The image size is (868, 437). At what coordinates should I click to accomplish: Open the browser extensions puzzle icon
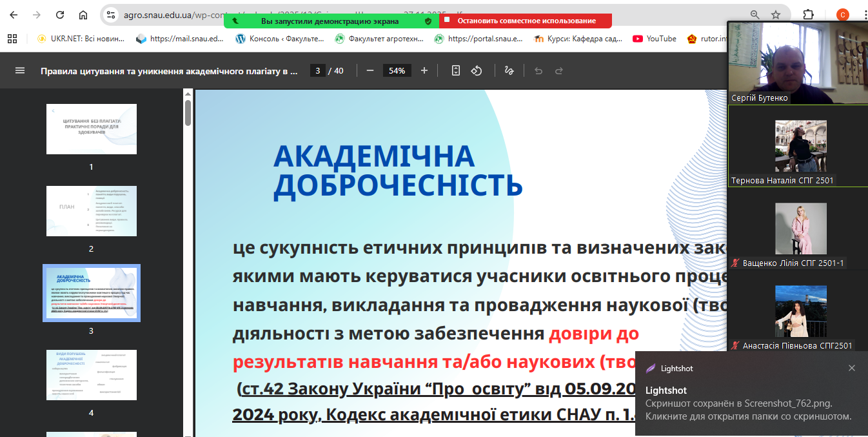coord(808,15)
